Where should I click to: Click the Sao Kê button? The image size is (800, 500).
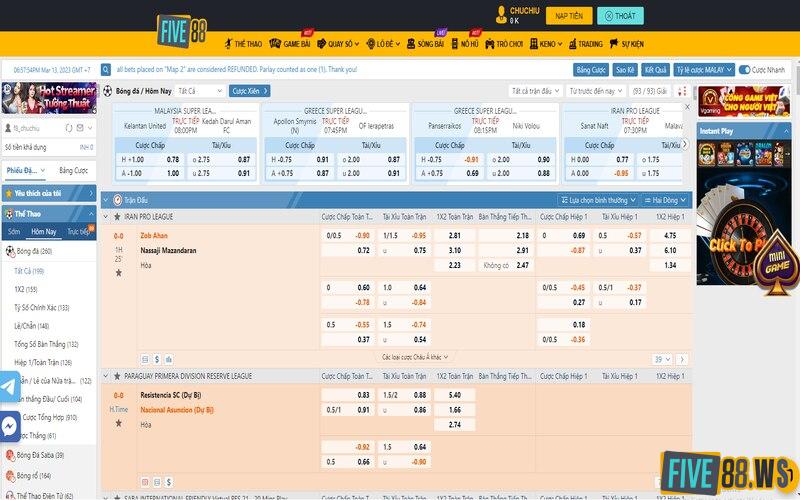point(625,70)
